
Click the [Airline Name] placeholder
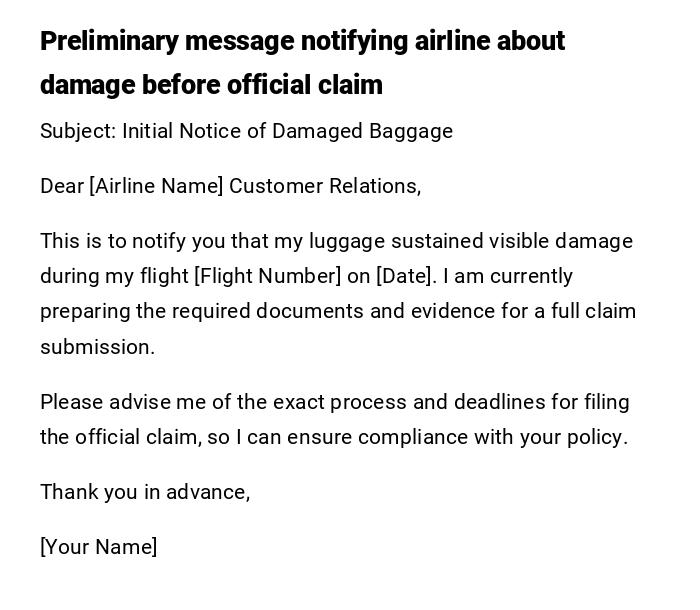tap(156, 186)
